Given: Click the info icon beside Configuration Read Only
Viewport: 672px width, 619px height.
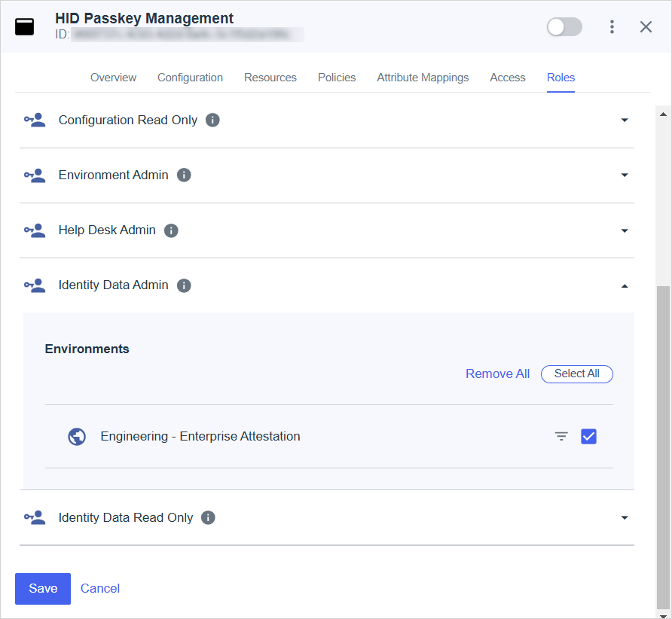Looking at the screenshot, I should point(212,120).
